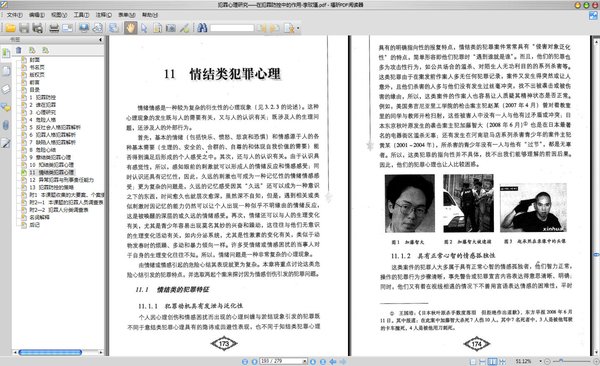Click the Bookmarks panel icon in sidebar
600x366 pixels.
6,53
